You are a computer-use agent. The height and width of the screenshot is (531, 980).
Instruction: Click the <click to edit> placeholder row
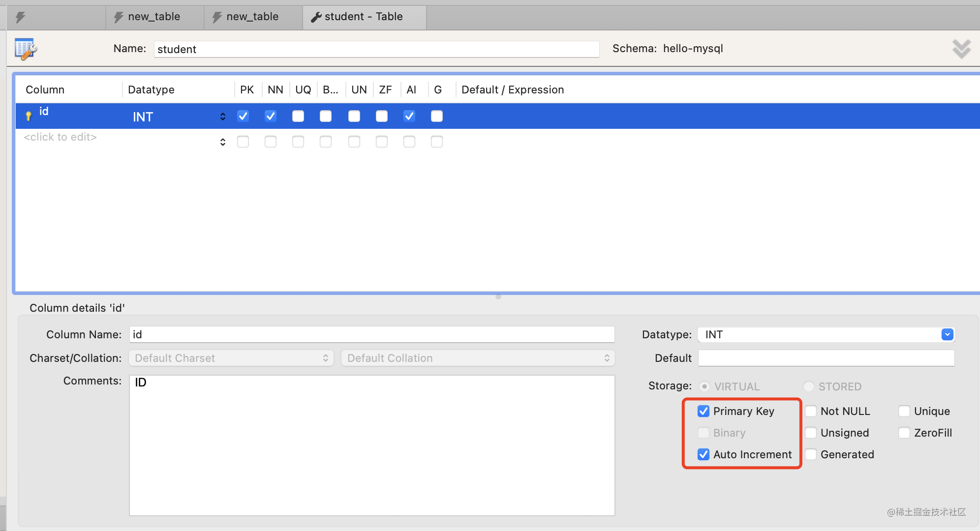tap(61, 137)
